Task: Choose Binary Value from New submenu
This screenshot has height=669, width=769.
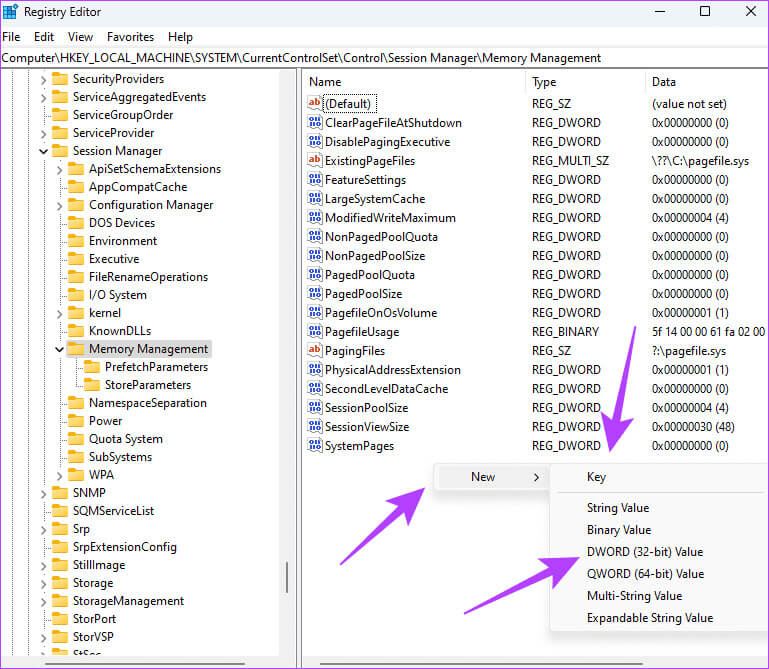Action: click(x=619, y=530)
